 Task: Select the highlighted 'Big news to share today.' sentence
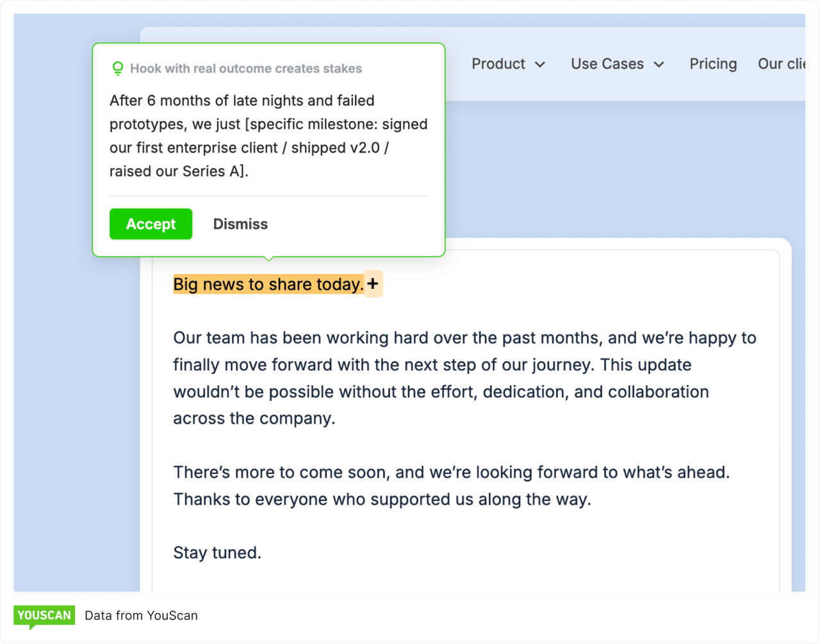point(268,285)
